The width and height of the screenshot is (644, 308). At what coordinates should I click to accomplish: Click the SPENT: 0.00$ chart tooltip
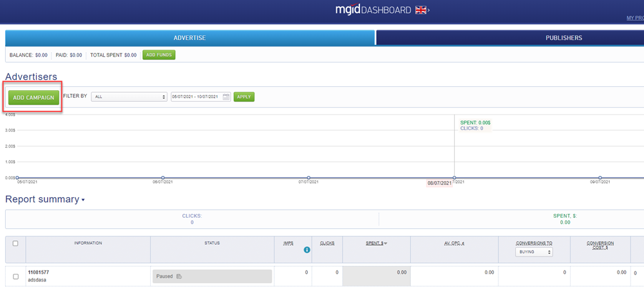tap(475, 125)
